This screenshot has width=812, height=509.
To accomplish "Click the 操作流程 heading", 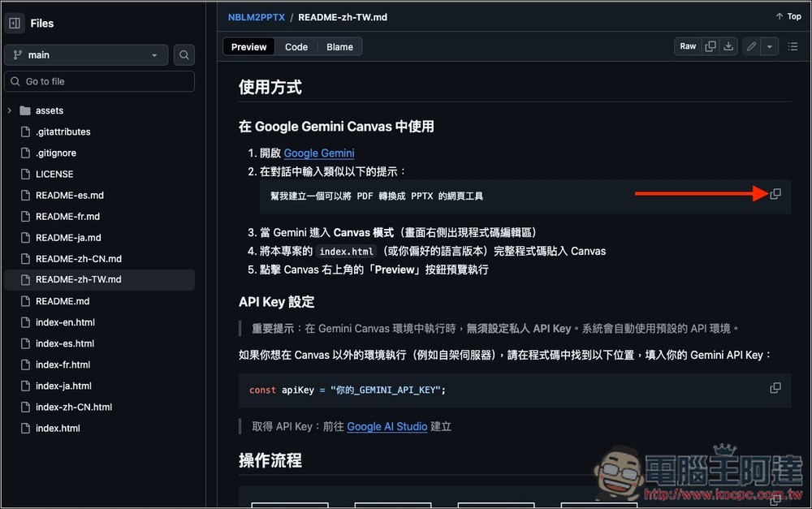I will 270,460.
